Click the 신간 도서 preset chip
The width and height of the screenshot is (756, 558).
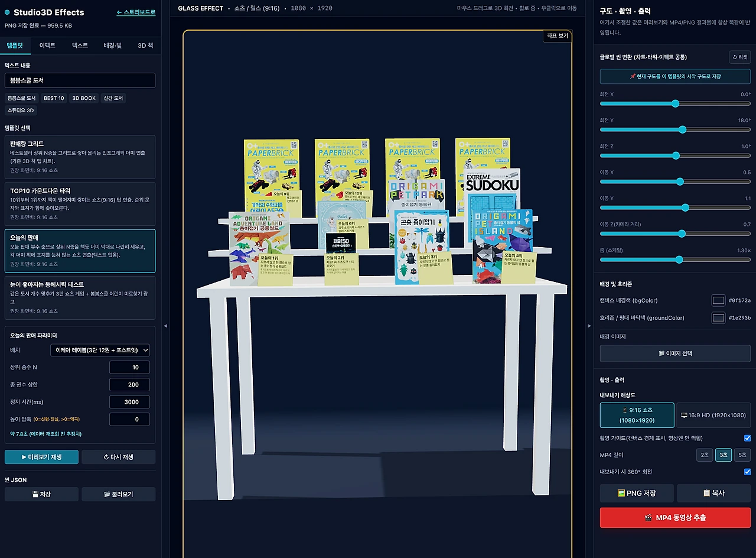tap(113, 98)
